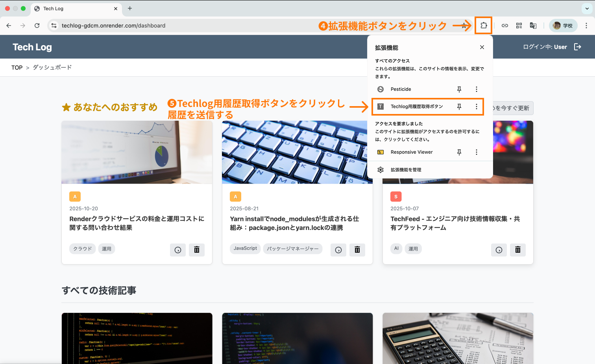
Task: Click the Pesticide extension icon
Action: tap(380, 89)
